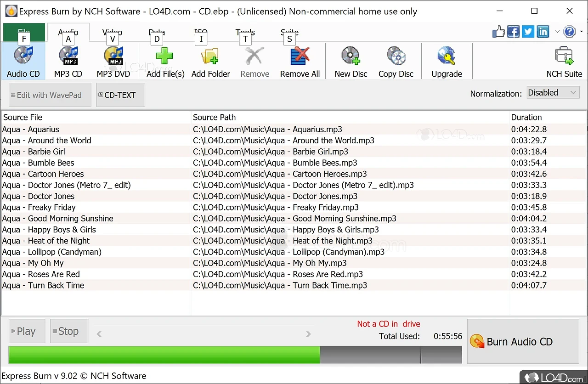The image size is (588, 384).
Task: Select track Aqua - Barbie Girl
Action: pos(34,152)
